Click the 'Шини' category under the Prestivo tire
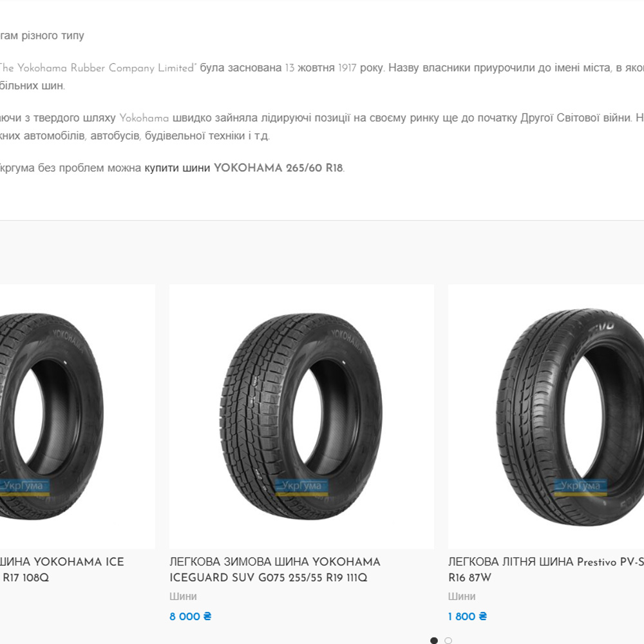Image resolution: width=644 pixels, height=644 pixels. (462, 596)
